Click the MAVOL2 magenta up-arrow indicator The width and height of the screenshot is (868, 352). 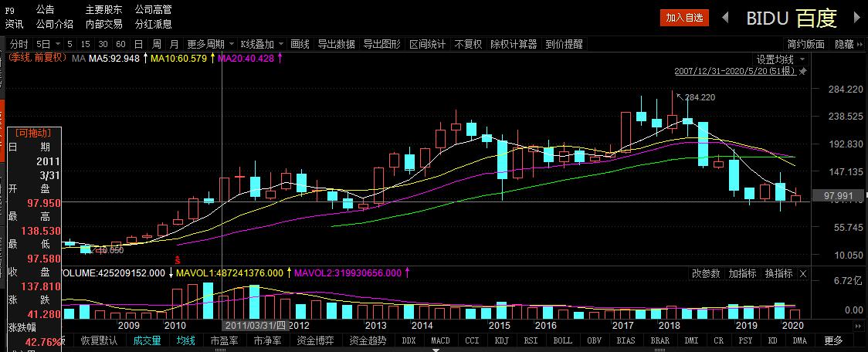(408, 272)
